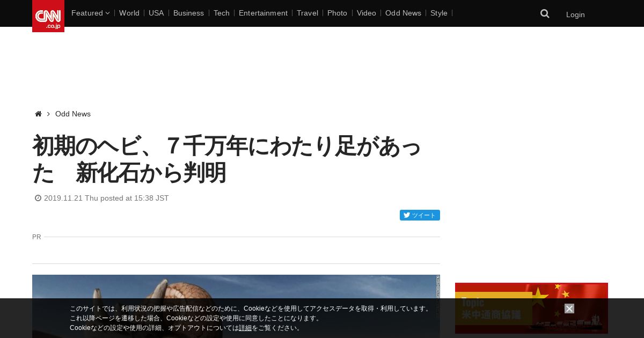Expand the Featured dropdown menu
Viewport: 644px width, 338px height.
tap(90, 13)
